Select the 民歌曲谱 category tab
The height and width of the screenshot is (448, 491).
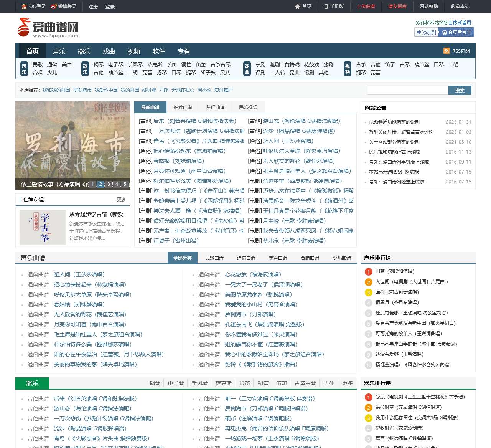coord(214,258)
